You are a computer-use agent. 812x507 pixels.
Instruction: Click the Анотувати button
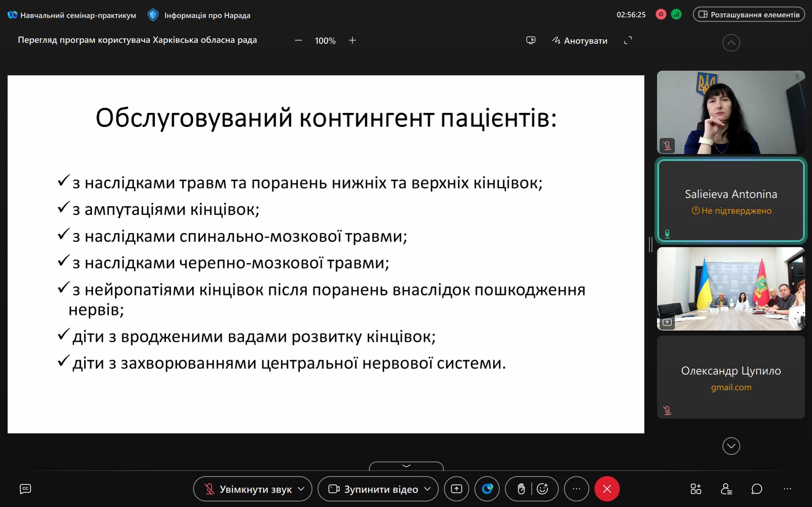(580, 41)
